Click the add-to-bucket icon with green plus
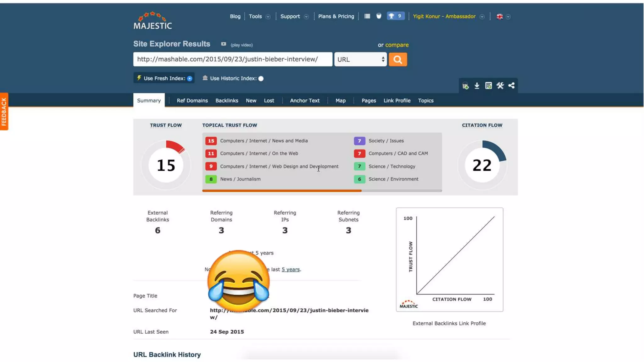 [465, 86]
